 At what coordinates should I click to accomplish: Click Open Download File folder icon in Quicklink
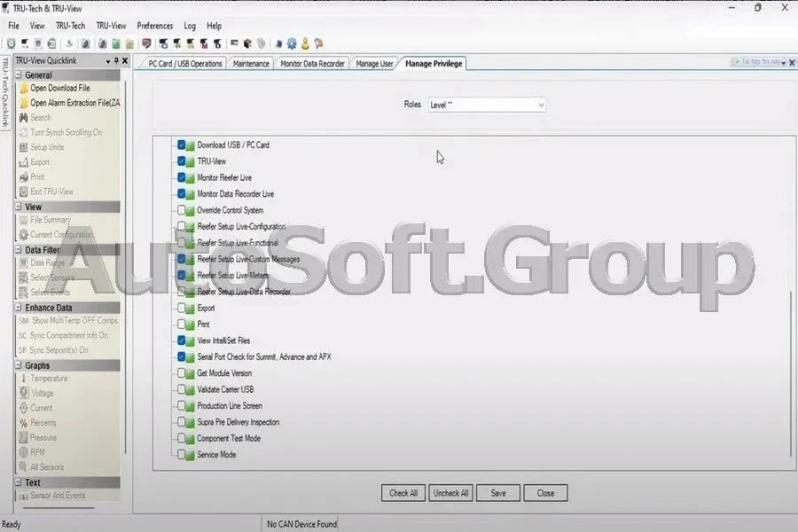[x=24, y=88]
